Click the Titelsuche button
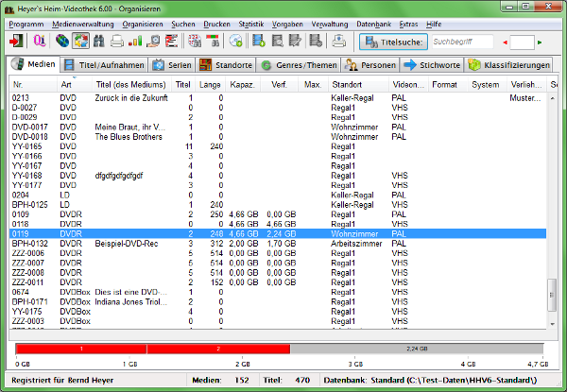This screenshot has width=567, height=392. click(392, 42)
